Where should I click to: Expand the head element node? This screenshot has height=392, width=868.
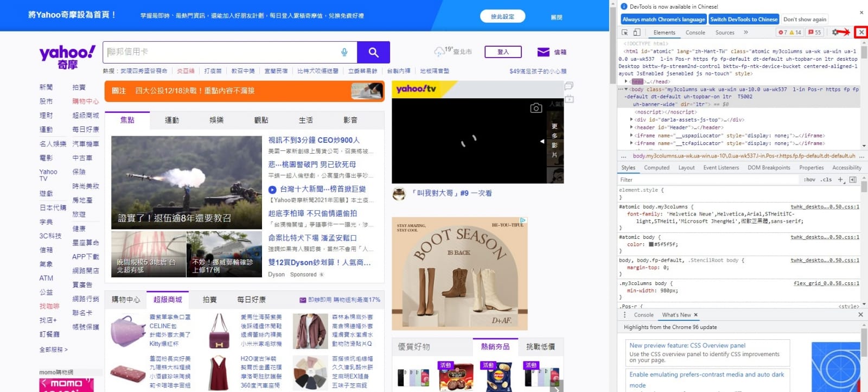(627, 81)
